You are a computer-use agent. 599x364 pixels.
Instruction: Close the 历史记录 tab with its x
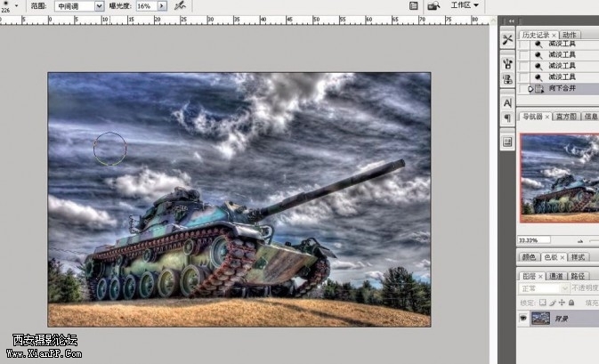pyautogui.click(x=554, y=35)
